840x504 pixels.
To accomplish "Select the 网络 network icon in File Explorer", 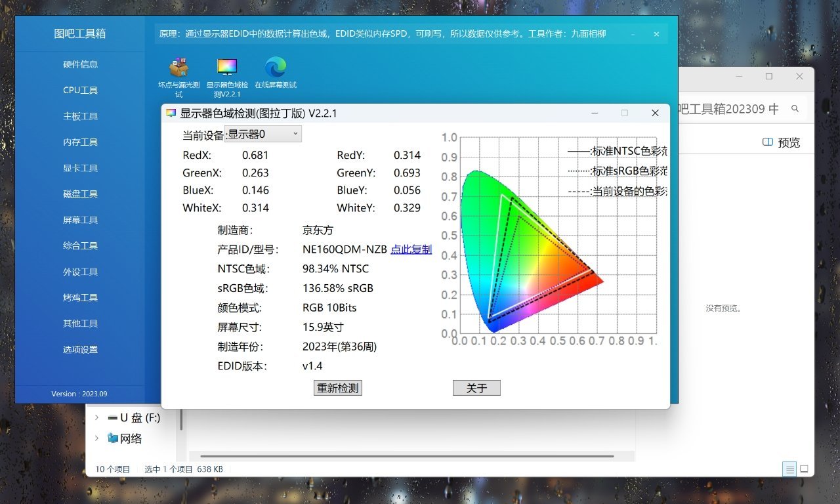I will coord(112,438).
